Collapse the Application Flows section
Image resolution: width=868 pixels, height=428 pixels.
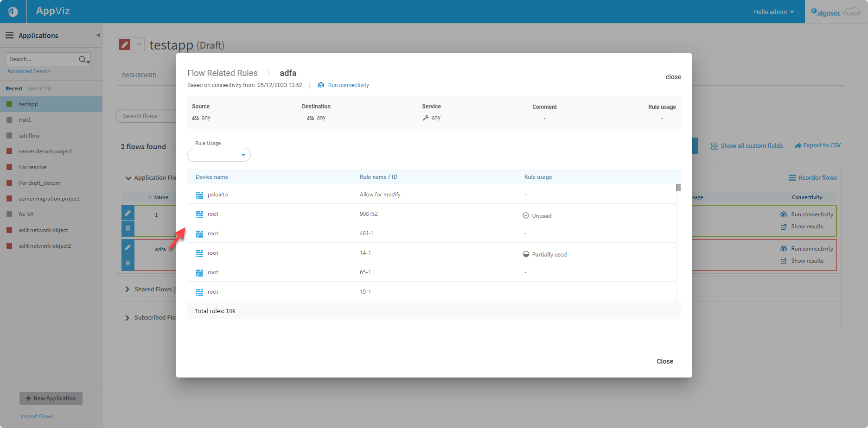click(128, 178)
